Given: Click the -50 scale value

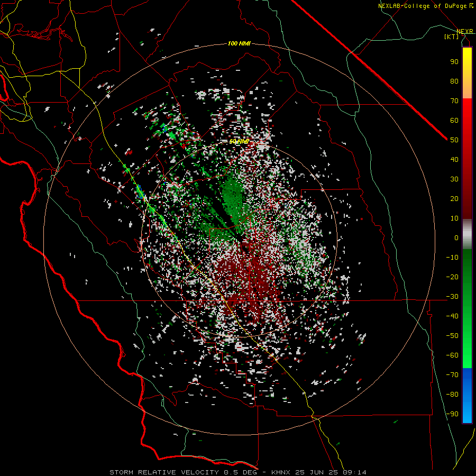Looking at the screenshot, I should tap(452, 336).
